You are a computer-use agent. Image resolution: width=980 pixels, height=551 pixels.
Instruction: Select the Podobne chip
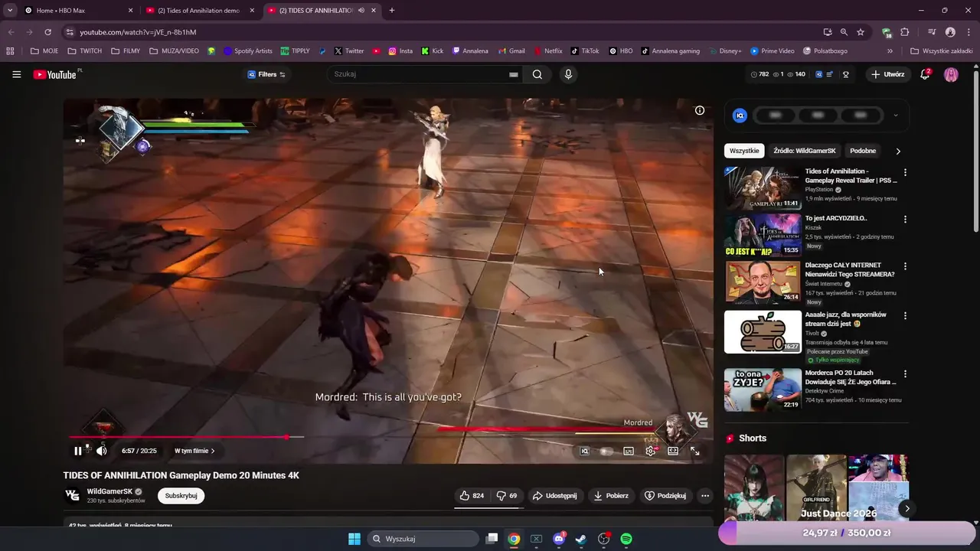coord(863,151)
